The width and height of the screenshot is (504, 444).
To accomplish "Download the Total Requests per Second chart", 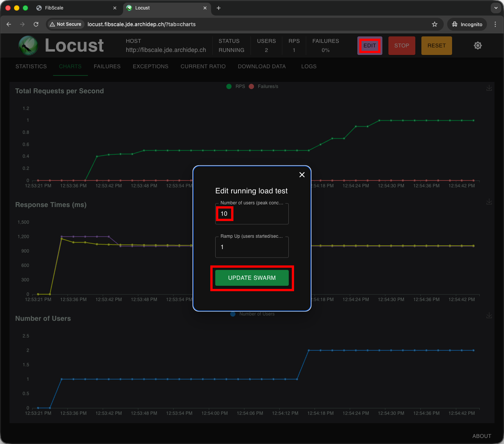I will (489, 88).
